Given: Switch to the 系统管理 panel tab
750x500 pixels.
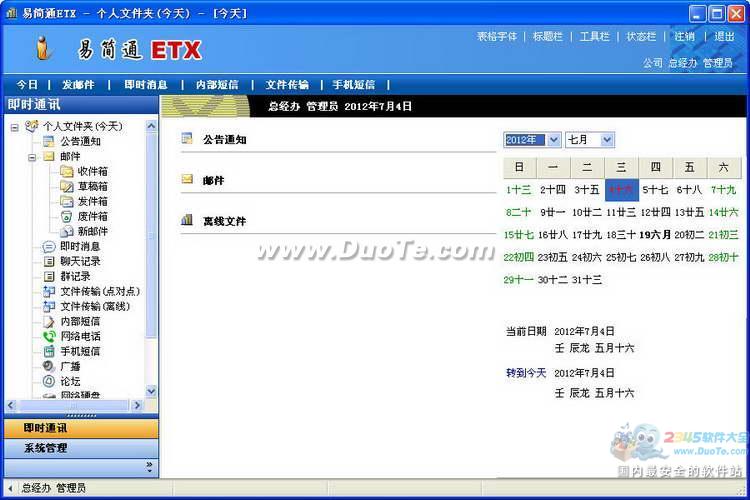Looking at the screenshot, I should tap(81, 448).
